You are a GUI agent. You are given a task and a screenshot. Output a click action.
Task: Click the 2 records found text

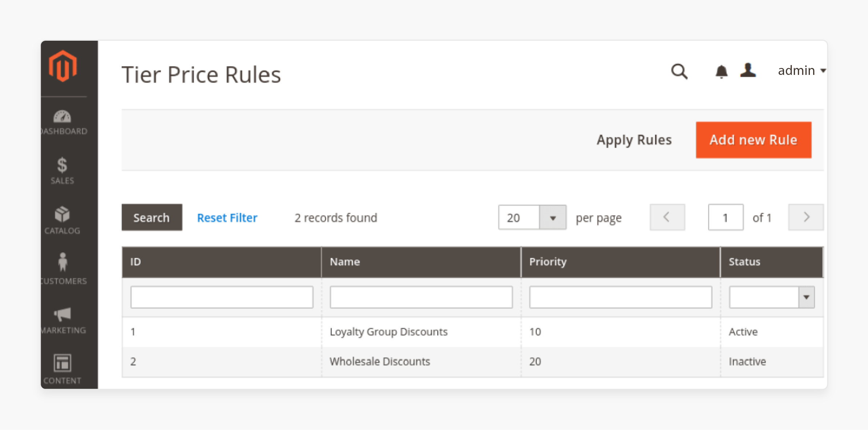336,218
